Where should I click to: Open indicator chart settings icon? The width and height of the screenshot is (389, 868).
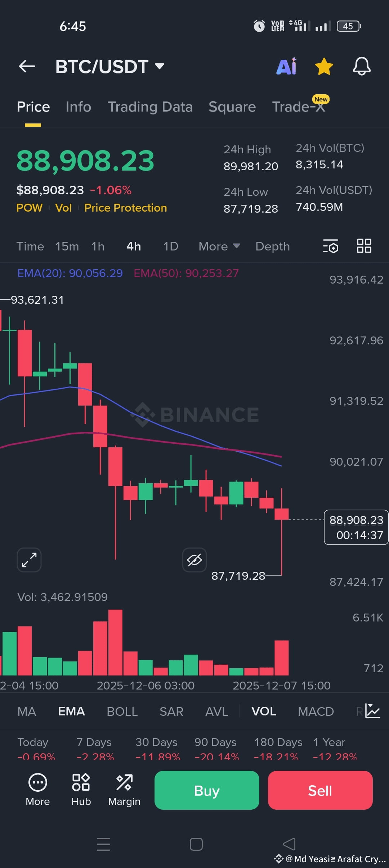point(372,711)
